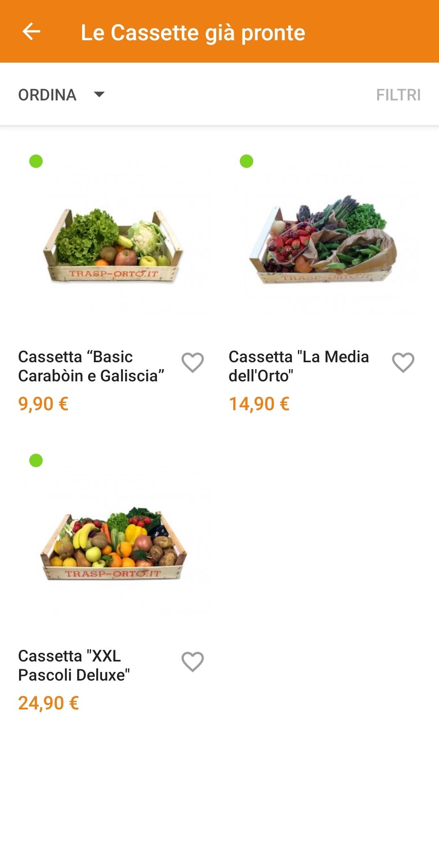This screenshot has width=439, height=868.
Task: Select green availability dot on XXL box
Action: (x=36, y=461)
